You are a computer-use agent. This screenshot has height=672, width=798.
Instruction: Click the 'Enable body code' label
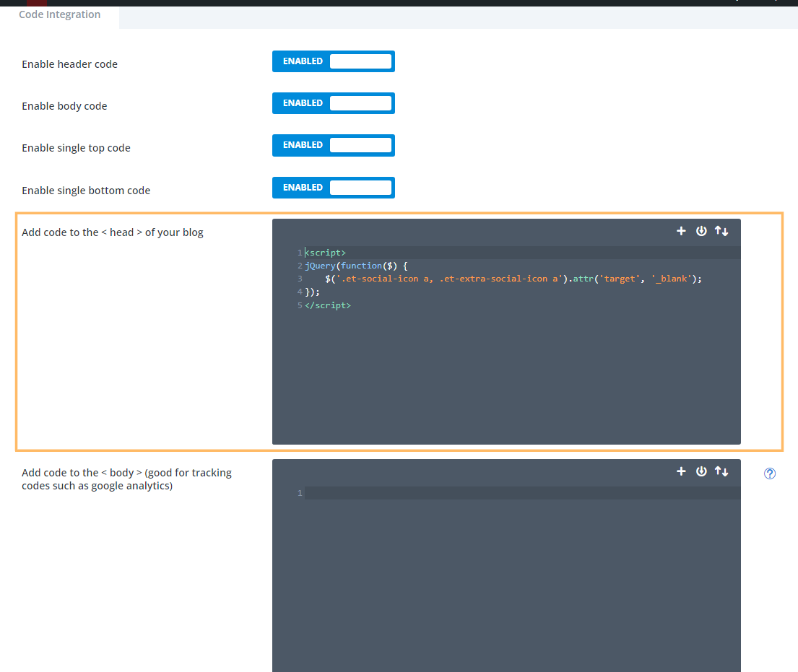(x=64, y=106)
